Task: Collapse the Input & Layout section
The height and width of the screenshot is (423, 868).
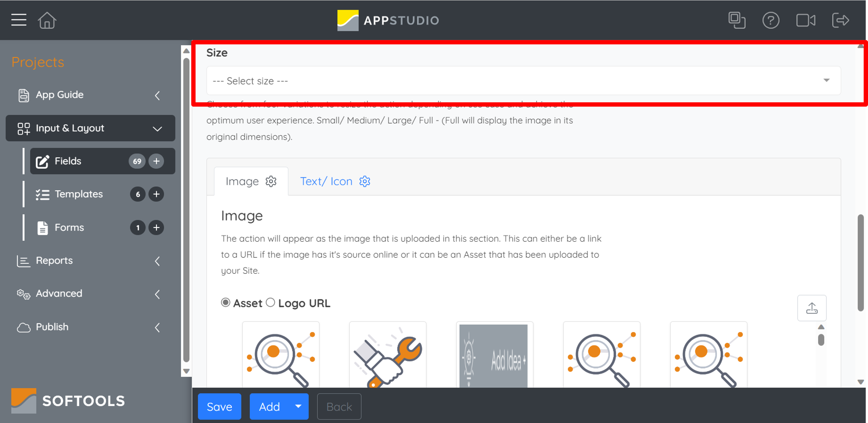Action: [157, 129]
